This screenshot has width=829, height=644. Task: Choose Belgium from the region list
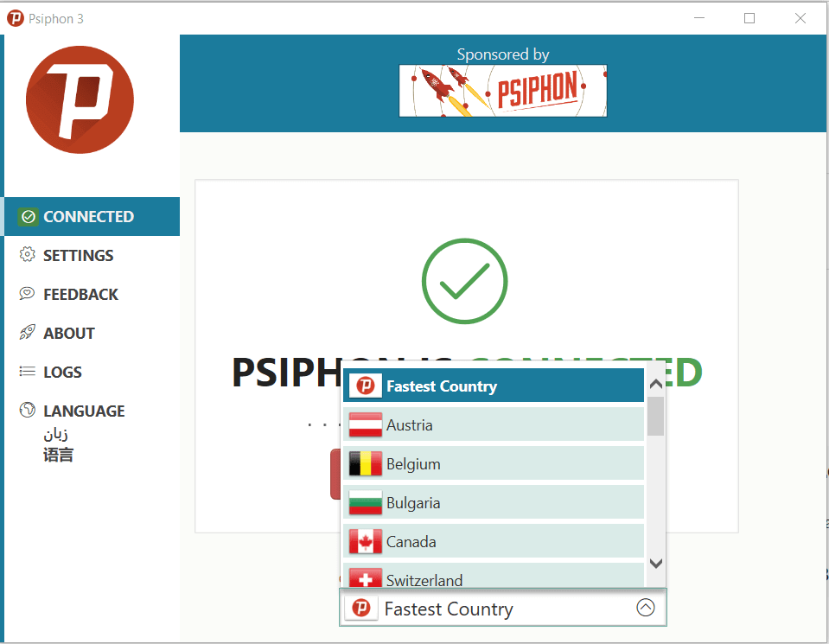click(494, 463)
